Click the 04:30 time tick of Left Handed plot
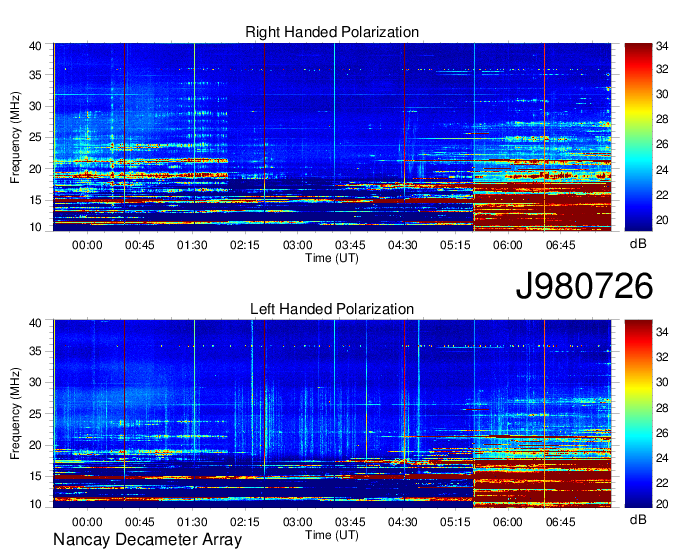Screen dimensions: 680x552 coord(402,522)
